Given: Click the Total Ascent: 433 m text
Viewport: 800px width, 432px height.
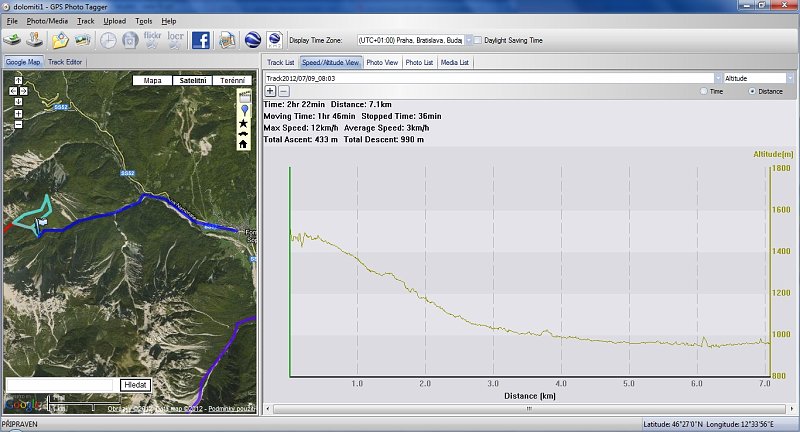Looking at the screenshot, I should coord(301,139).
